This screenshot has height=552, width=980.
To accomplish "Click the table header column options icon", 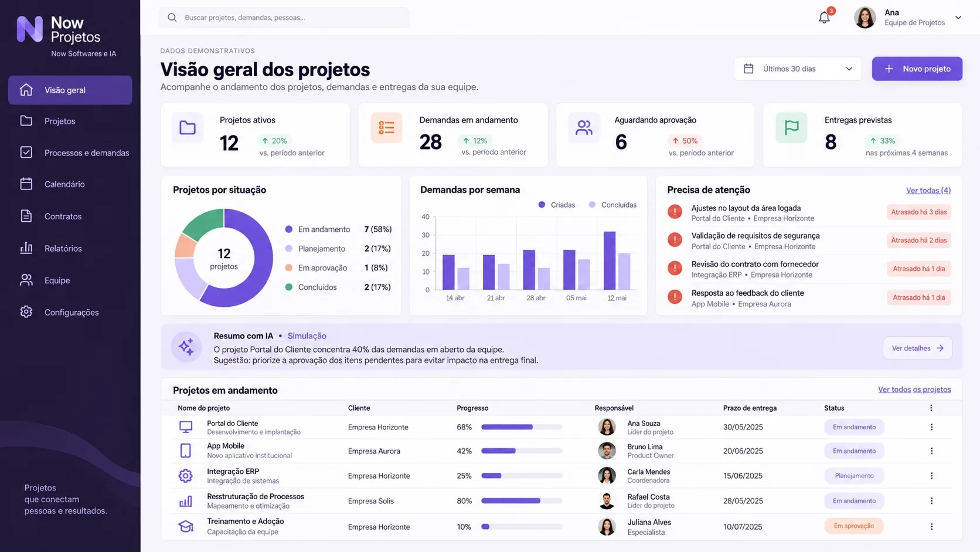I will 931,408.
